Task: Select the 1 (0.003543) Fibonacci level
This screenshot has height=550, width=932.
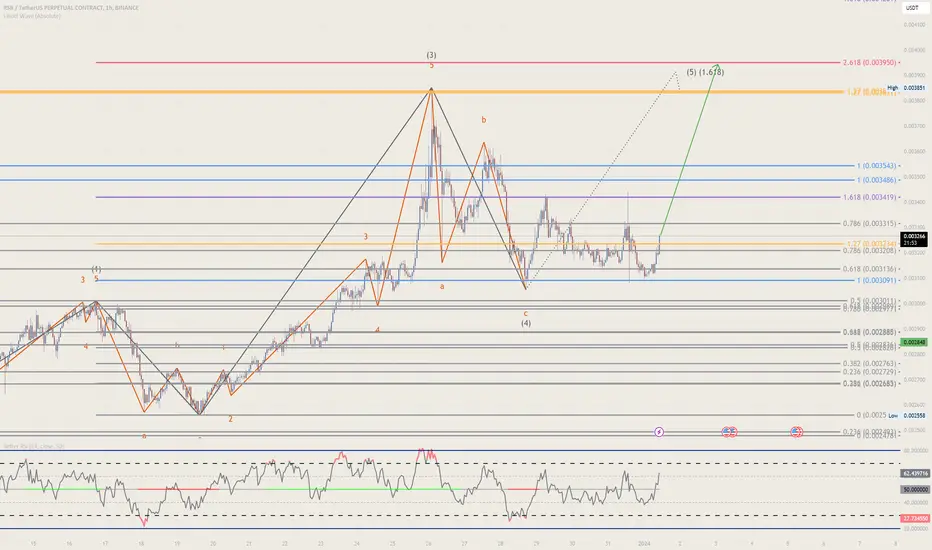Action: 876,166
